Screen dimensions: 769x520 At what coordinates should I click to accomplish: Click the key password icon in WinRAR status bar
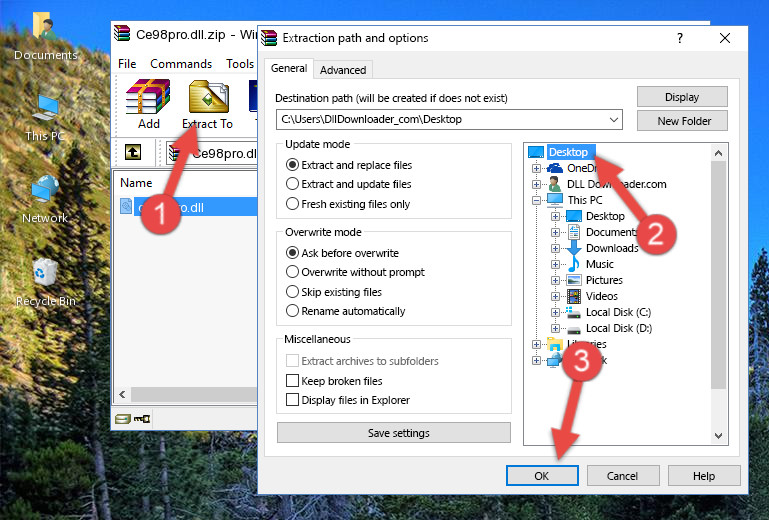pos(142,419)
